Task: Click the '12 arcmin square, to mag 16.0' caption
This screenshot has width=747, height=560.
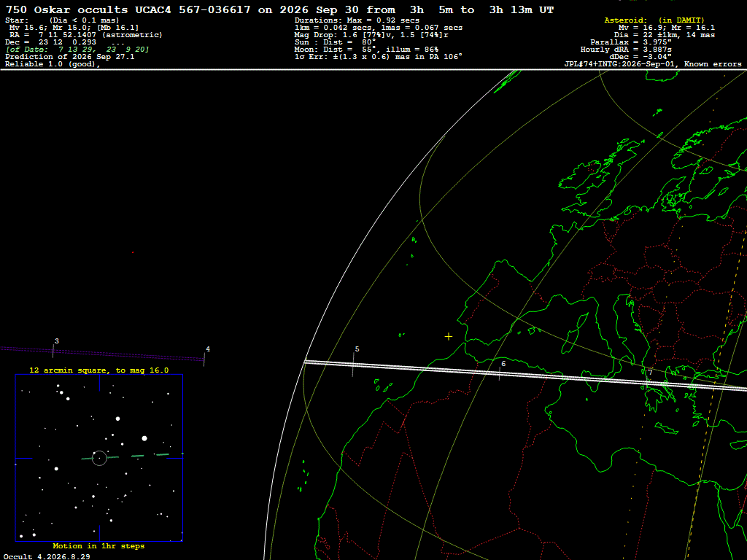Action: [x=99, y=370]
